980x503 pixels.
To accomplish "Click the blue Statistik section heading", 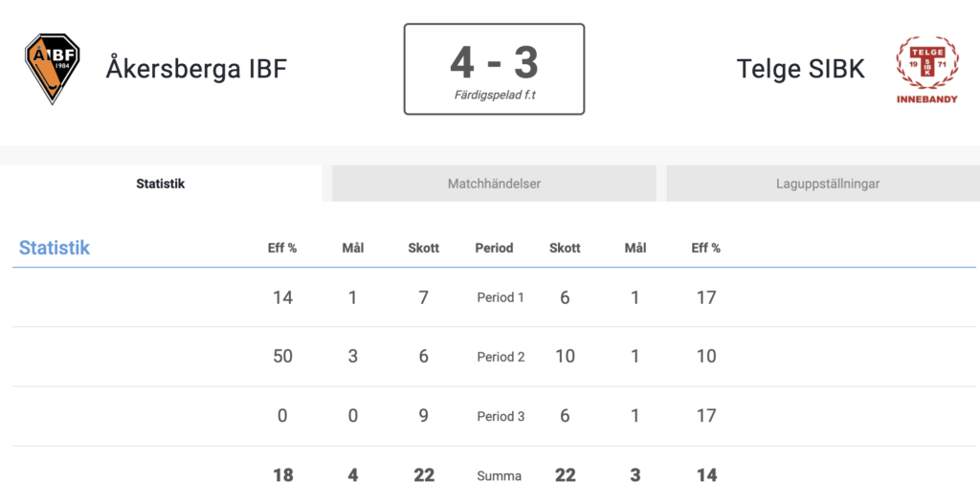I will coord(55,248).
